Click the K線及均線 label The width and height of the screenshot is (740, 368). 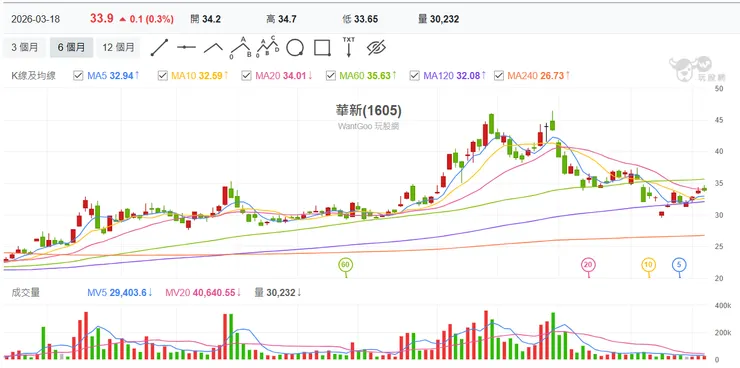(x=34, y=75)
